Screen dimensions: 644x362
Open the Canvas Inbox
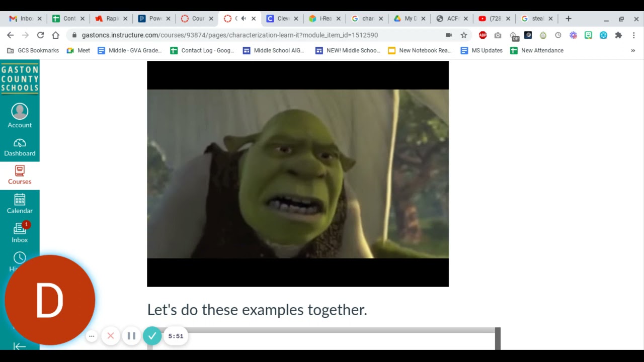click(20, 233)
